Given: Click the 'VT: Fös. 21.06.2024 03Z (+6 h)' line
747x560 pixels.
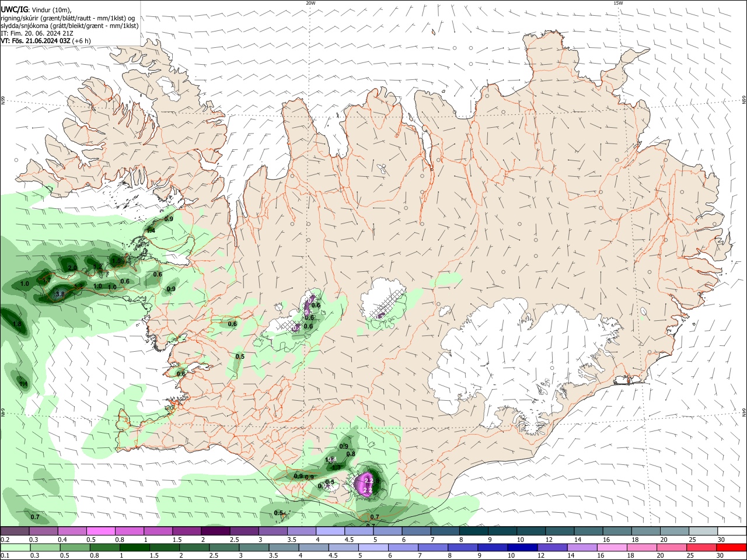Looking at the screenshot, I should coord(46,41).
